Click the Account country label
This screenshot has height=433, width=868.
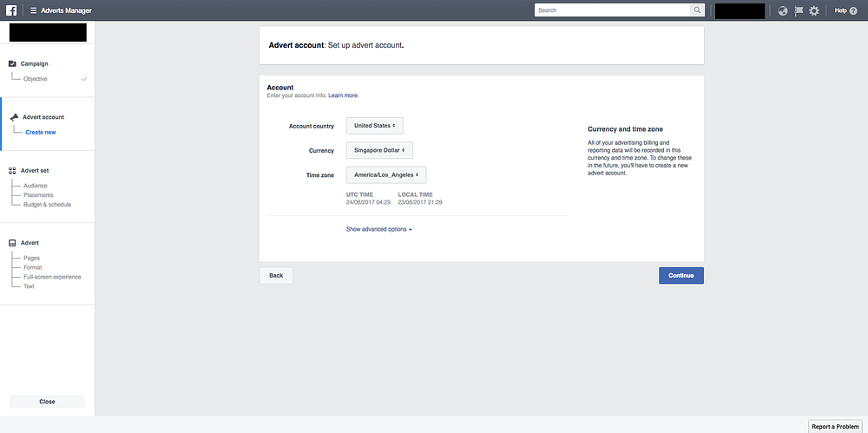(312, 126)
